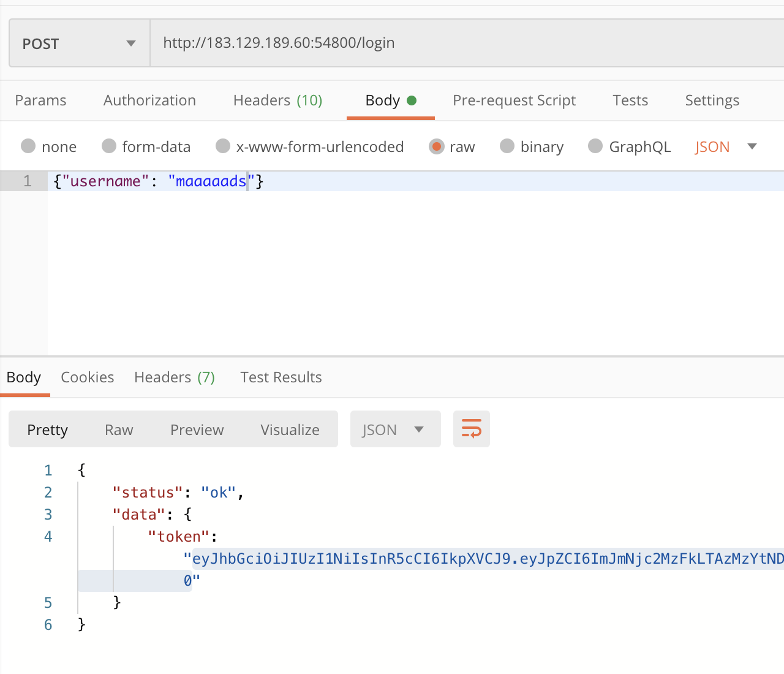The height and width of the screenshot is (674, 784).
Task: Go to the Tests tab
Action: pos(630,100)
